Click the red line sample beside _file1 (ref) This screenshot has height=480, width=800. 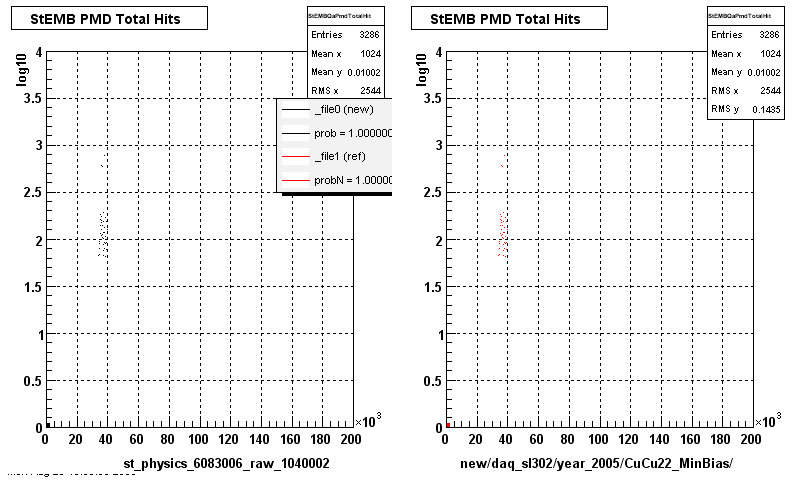tap(295, 157)
